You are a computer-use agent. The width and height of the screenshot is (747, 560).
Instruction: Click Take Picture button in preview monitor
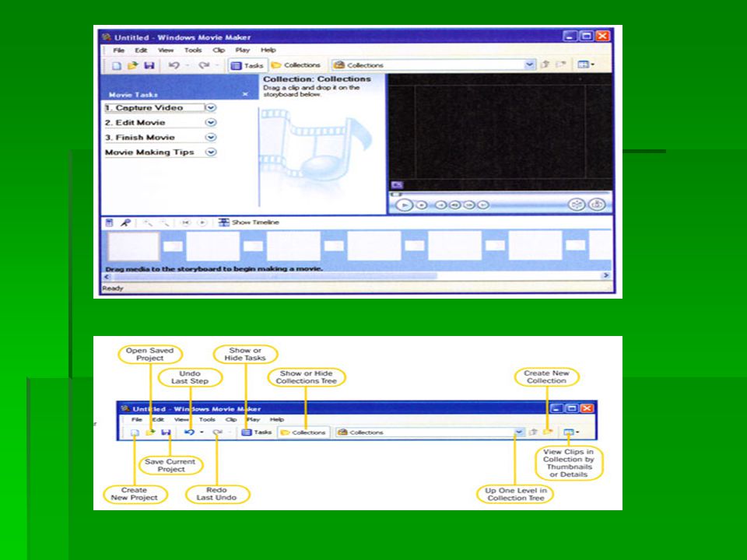[597, 205]
